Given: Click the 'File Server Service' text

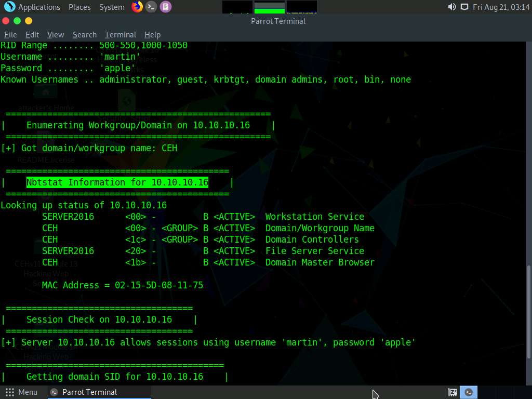Looking at the screenshot, I should click(314, 251).
